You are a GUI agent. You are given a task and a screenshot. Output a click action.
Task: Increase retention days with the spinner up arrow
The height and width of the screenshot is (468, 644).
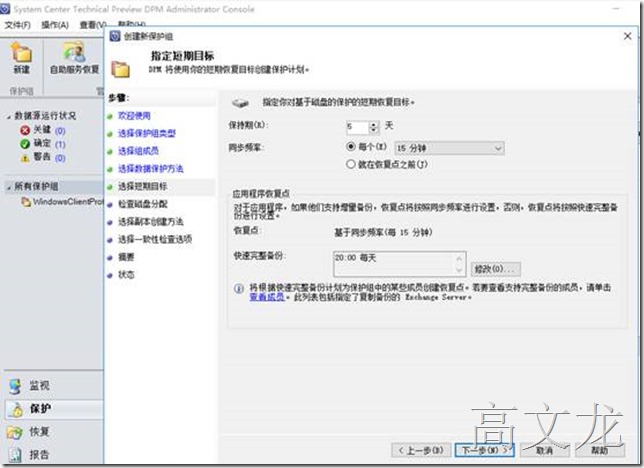pyautogui.click(x=374, y=124)
